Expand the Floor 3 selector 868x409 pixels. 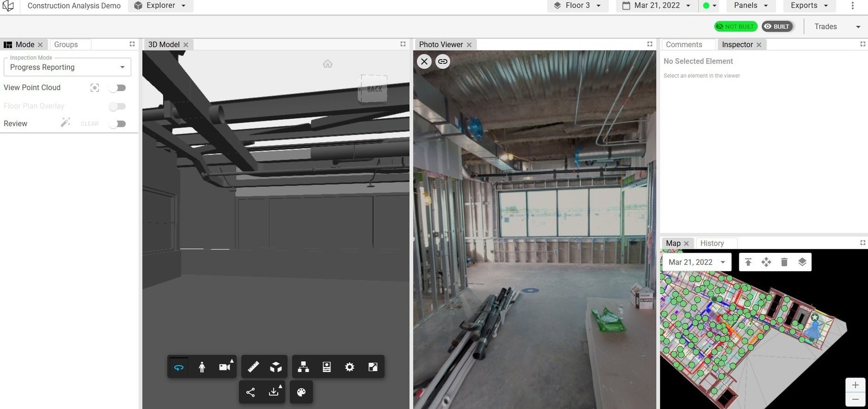pyautogui.click(x=577, y=5)
